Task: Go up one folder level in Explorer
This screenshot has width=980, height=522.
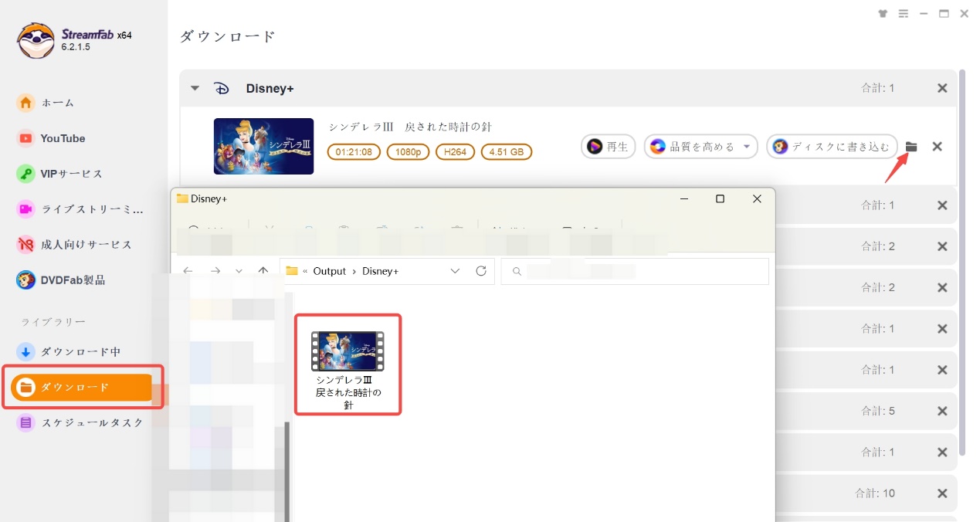Action: coord(263,271)
